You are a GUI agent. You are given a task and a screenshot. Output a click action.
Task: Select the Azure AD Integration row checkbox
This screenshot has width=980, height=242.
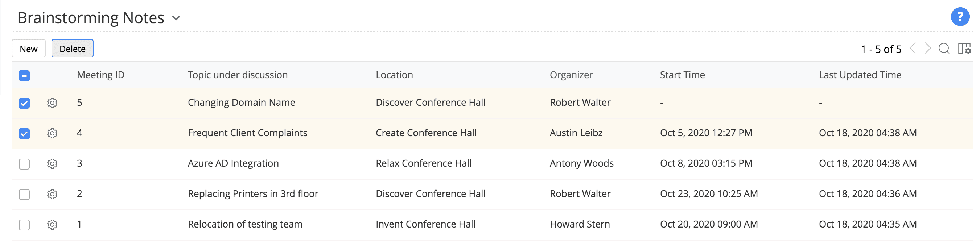pyautogui.click(x=24, y=164)
